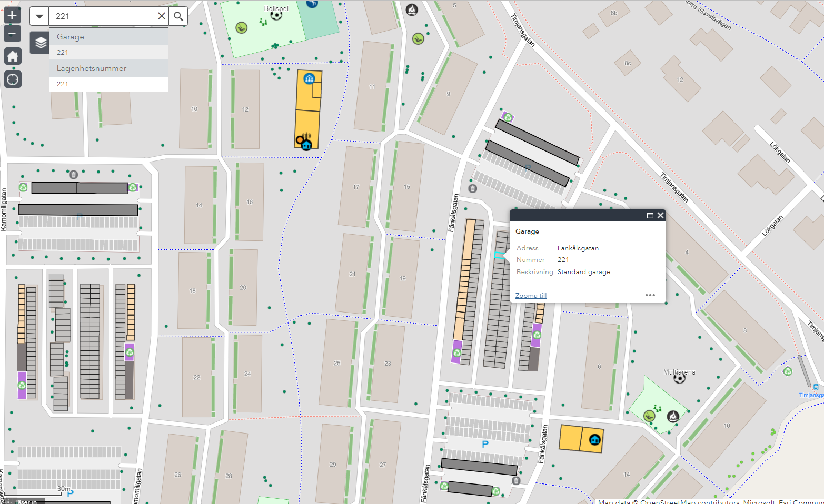
Task: Click the highlighted cyan garage 221 outline
Action: 499,255
